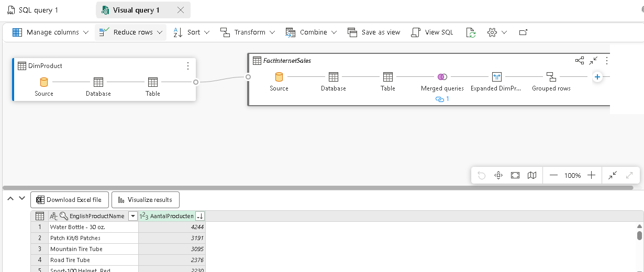Select the DimProduct Database step
Screen dimensions: 644x272
[x=98, y=87]
